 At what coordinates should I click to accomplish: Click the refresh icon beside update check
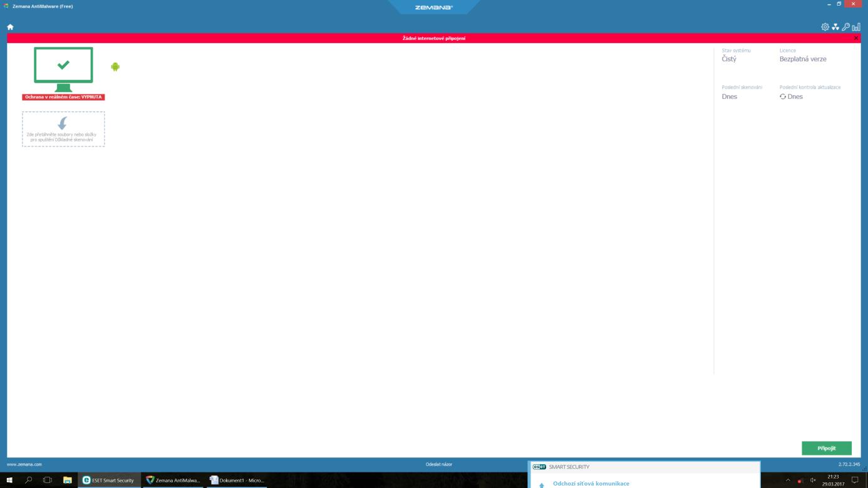click(x=783, y=96)
